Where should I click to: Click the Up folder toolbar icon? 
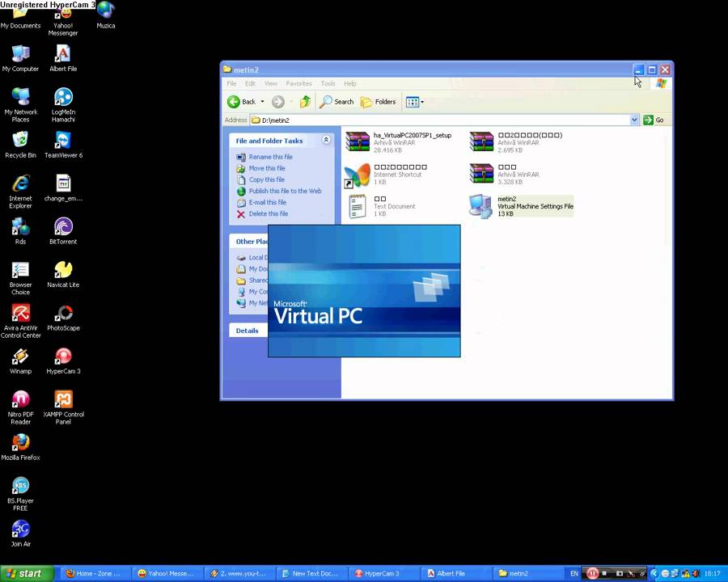[305, 102]
